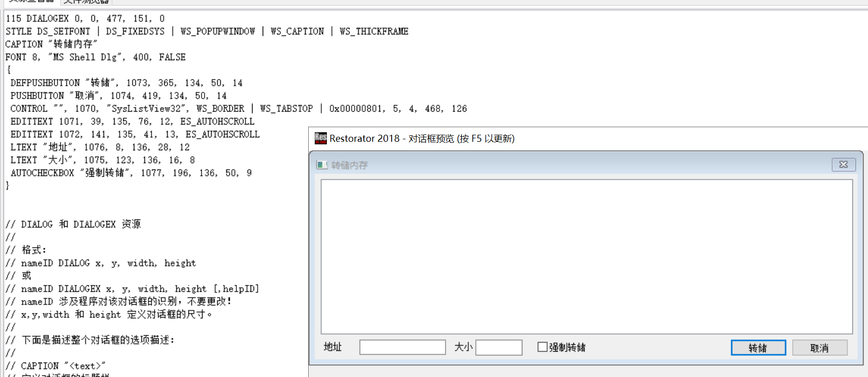Click the 转储内存 dialog title icon
Screen dimensions: 868x377
pyautogui.click(x=322, y=165)
